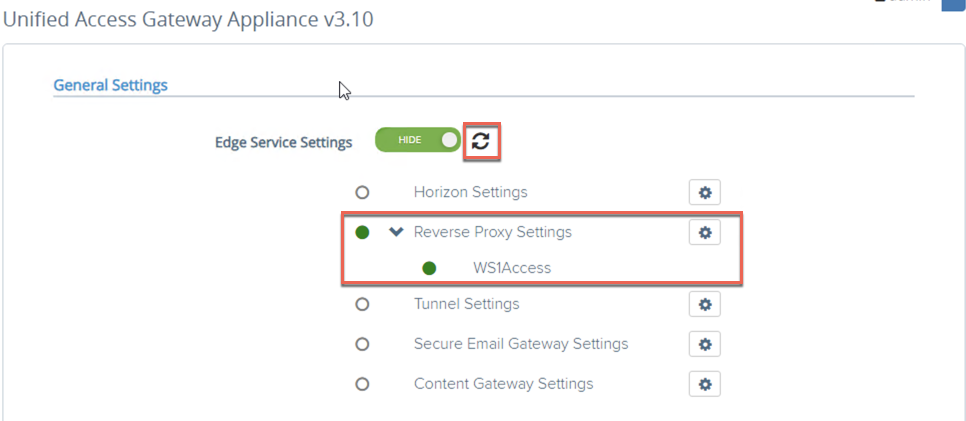Open the General Settings section heading
This screenshot has width=966, height=421.
[x=110, y=84]
